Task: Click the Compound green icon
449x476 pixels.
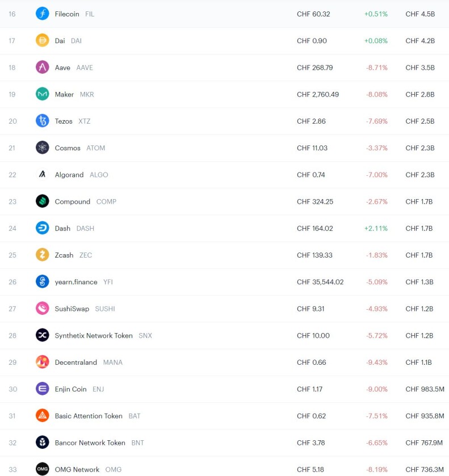Action: [x=42, y=201]
